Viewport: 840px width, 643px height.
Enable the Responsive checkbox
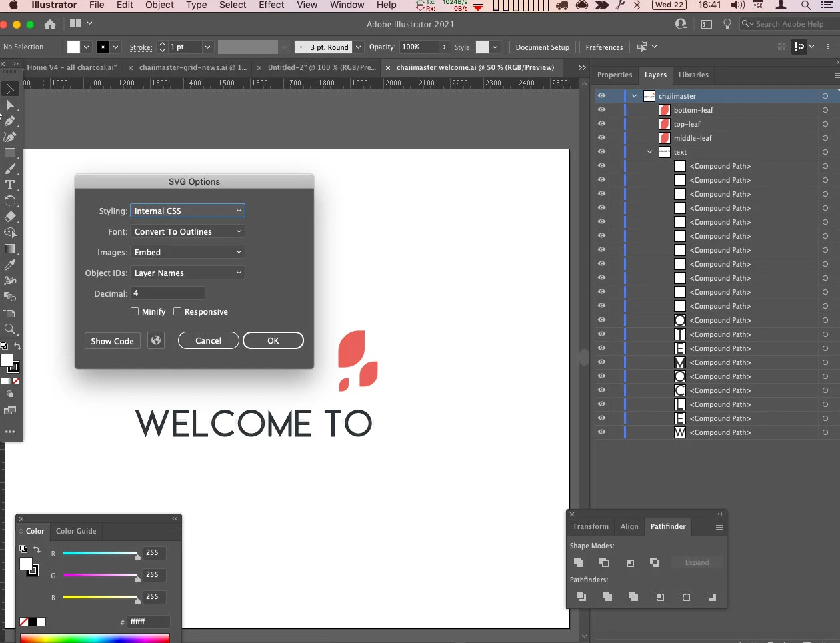point(177,311)
